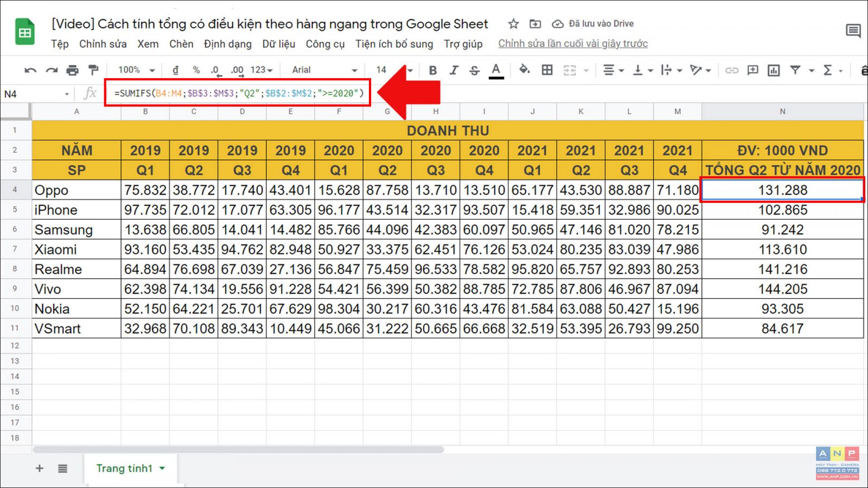The image size is (868, 488).
Task: Open filter views dropdown arrow
Action: [812, 70]
